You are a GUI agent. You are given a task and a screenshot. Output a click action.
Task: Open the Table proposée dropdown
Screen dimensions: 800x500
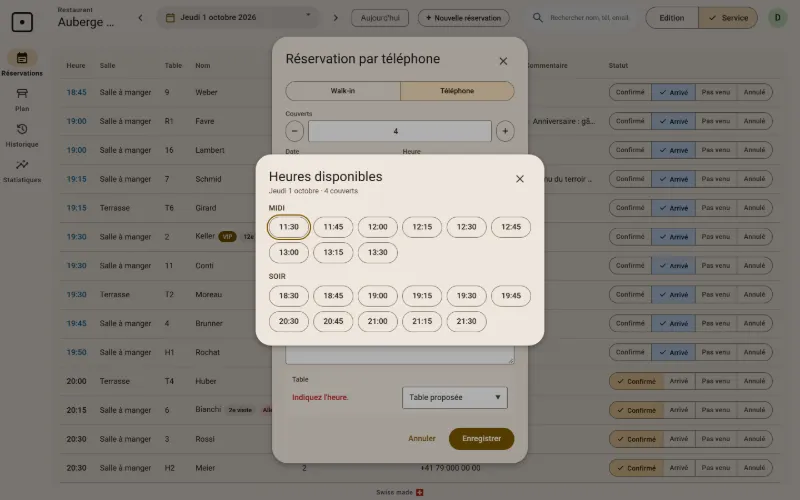pos(455,397)
